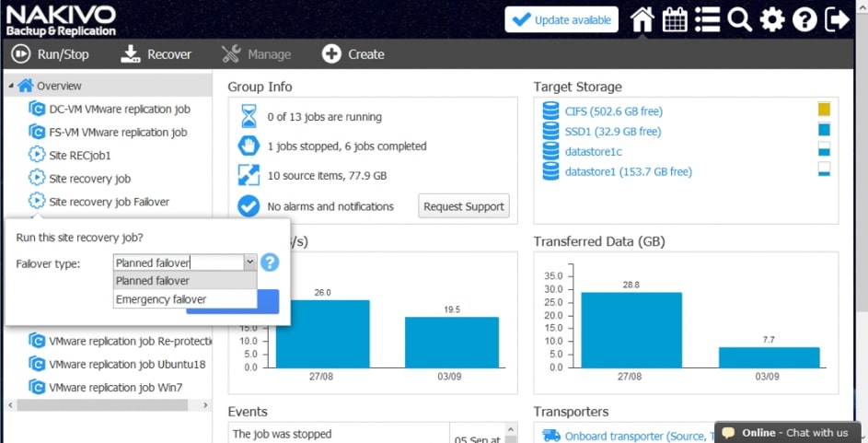Select Emergency failover option
The image size is (868, 443).
coord(161,299)
